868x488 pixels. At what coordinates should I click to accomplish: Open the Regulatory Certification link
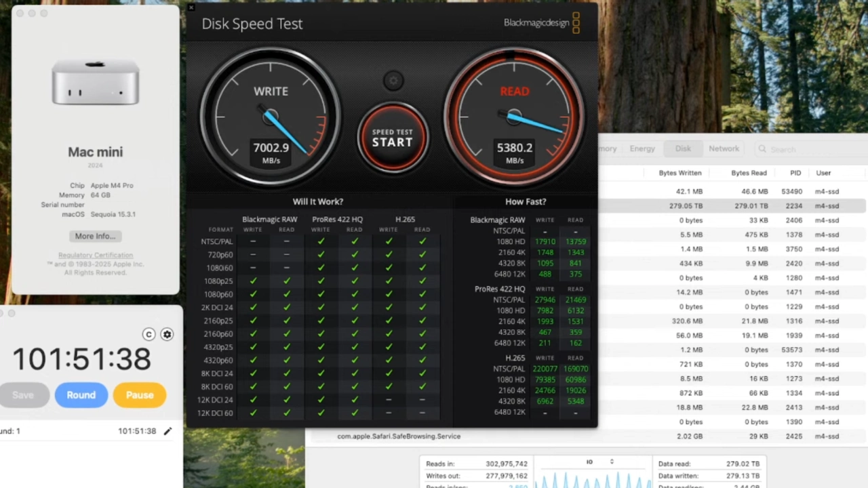click(x=96, y=256)
